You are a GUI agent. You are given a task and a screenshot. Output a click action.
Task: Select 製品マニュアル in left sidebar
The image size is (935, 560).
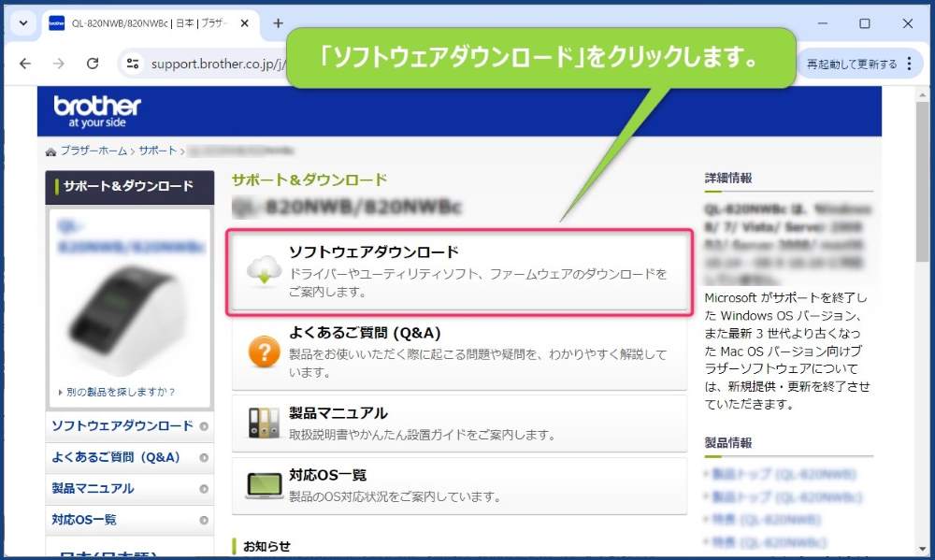click(x=93, y=488)
